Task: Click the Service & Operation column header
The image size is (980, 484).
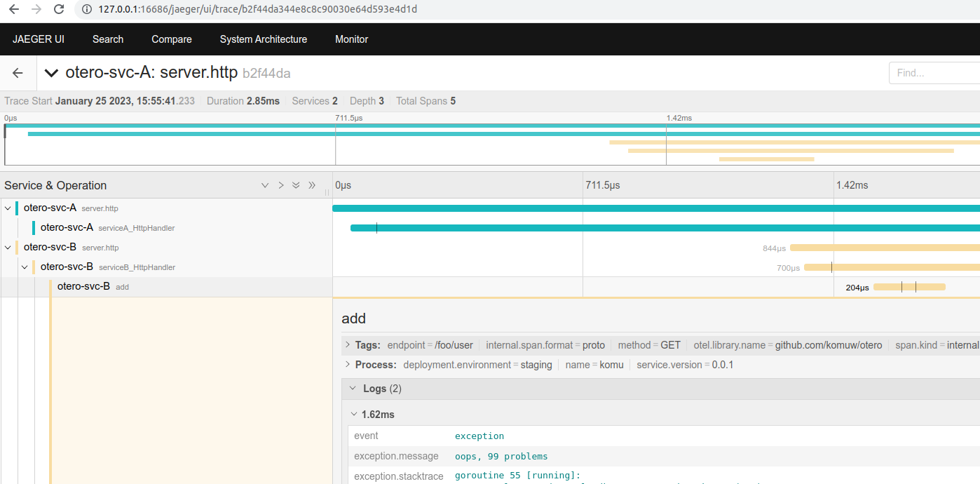Action: (55, 185)
